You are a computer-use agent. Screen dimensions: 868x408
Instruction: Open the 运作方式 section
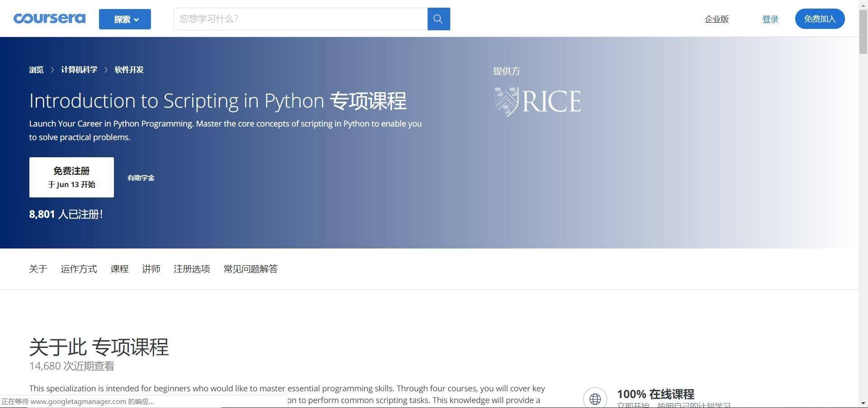tap(78, 269)
